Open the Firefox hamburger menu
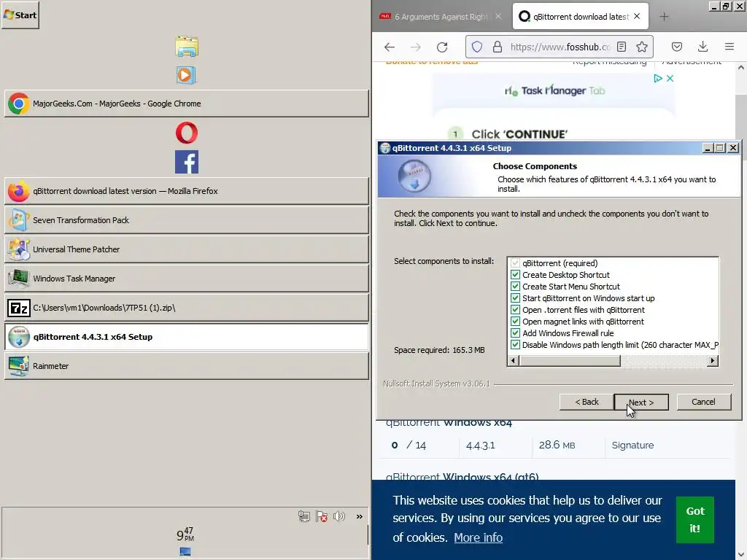Image resolution: width=747 pixels, height=560 pixels. (729, 47)
